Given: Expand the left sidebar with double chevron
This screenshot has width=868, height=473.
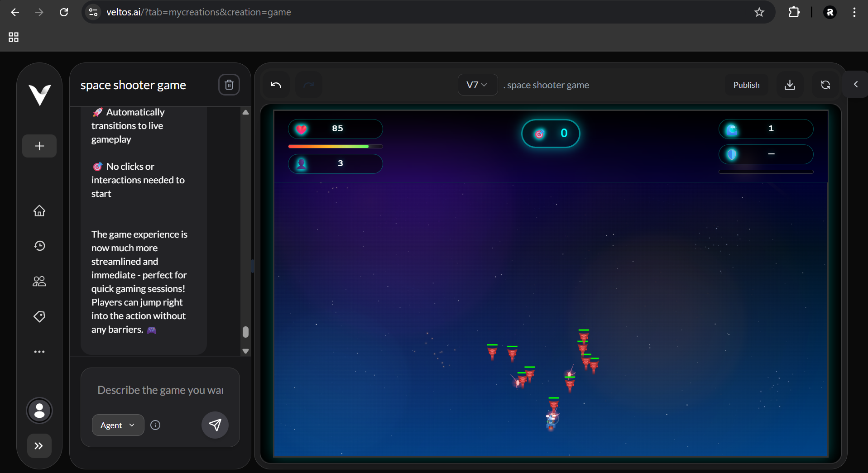Looking at the screenshot, I should point(39,446).
